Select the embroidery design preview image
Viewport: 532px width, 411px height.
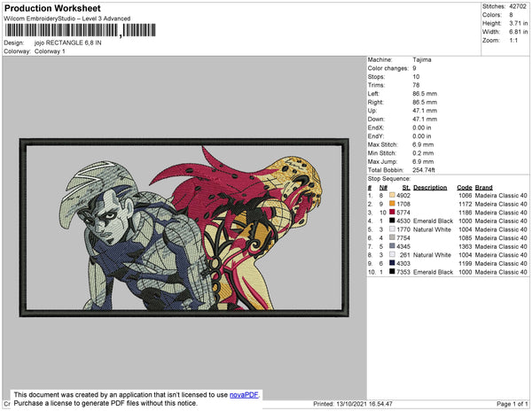(184, 228)
